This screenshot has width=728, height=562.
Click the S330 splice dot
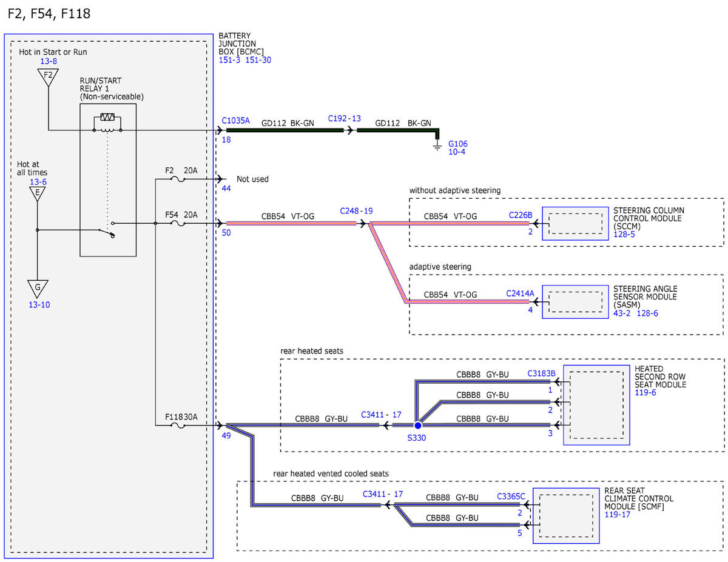tap(417, 426)
